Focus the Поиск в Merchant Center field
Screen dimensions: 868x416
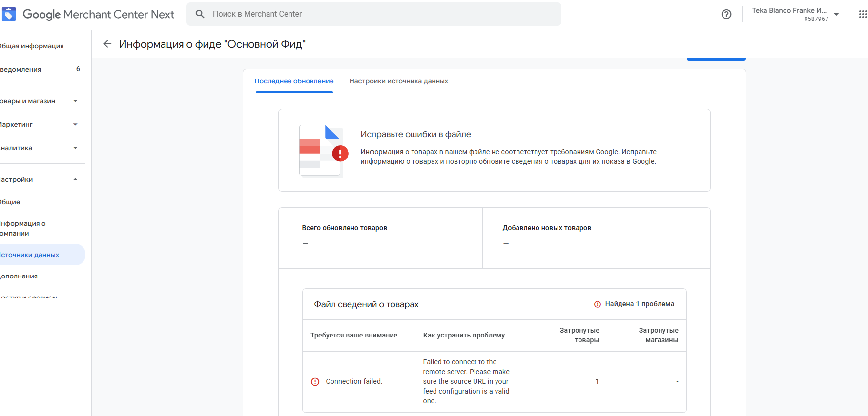click(x=381, y=14)
